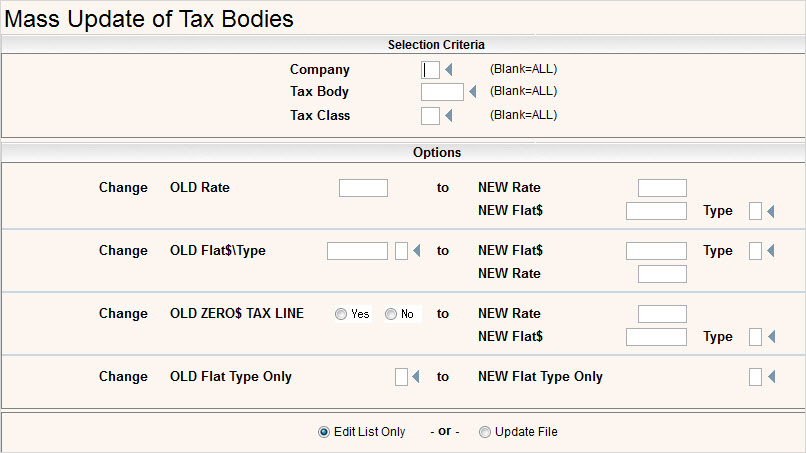The width and height of the screenshot is (806, 453).
Task: Click NEW Rate field in OLD Flat$\Type section
Action: coord(662,274)
